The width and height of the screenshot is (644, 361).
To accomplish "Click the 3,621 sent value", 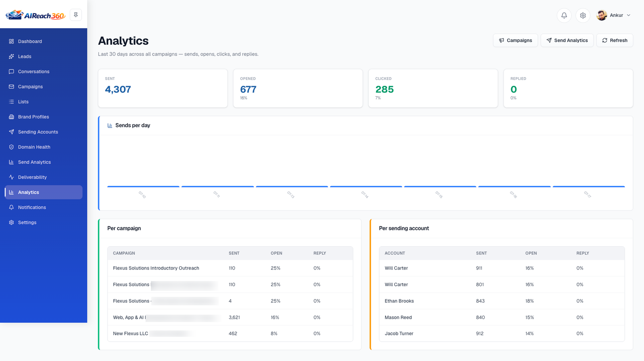I will (x=234, y=318).
